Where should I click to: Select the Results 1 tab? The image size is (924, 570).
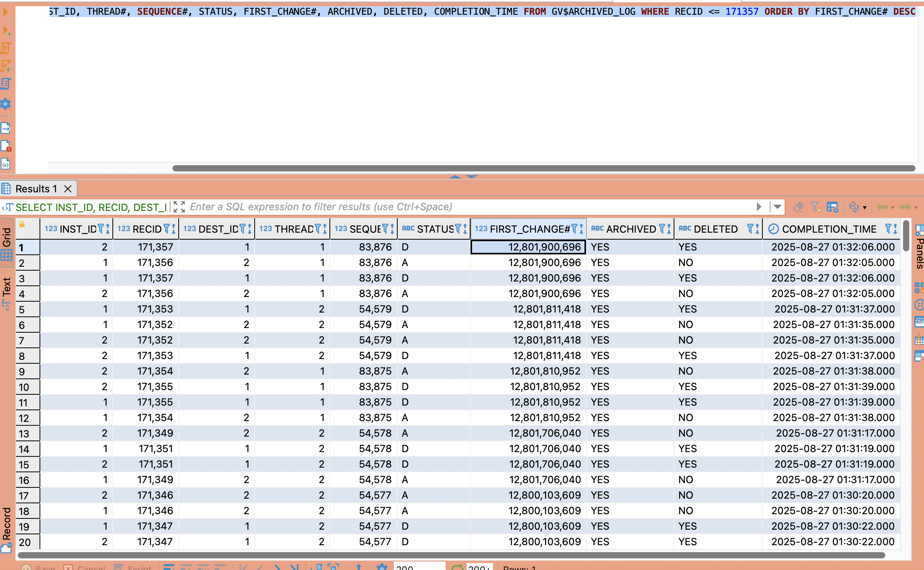tap(36, 189)
